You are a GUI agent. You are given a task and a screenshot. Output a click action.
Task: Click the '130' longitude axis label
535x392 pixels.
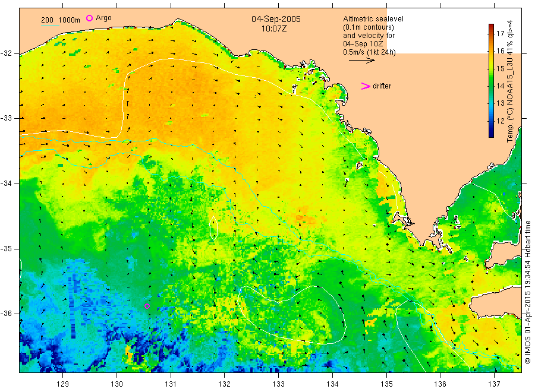pos(117,384)
